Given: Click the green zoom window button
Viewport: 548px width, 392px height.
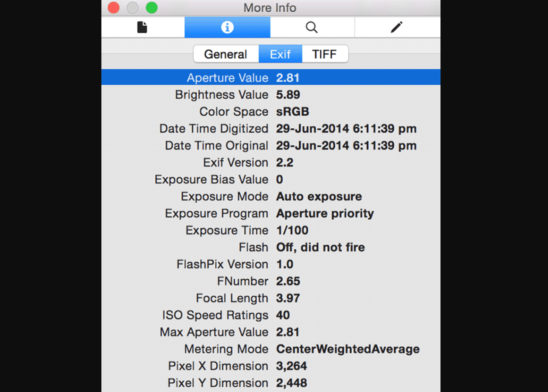Looking at the screenshot, I should point(152,8).
